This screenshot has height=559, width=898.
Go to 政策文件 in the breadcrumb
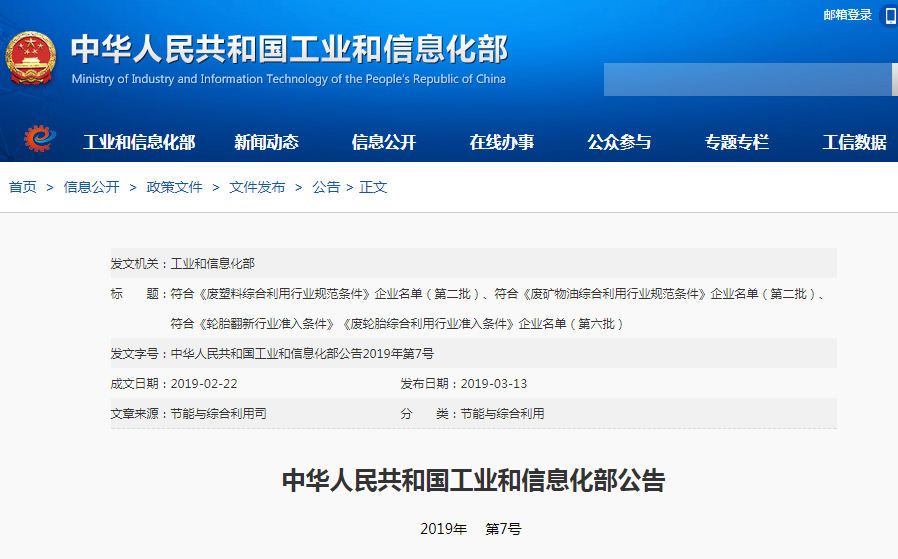pyautogui.click(x=174, y=187)
